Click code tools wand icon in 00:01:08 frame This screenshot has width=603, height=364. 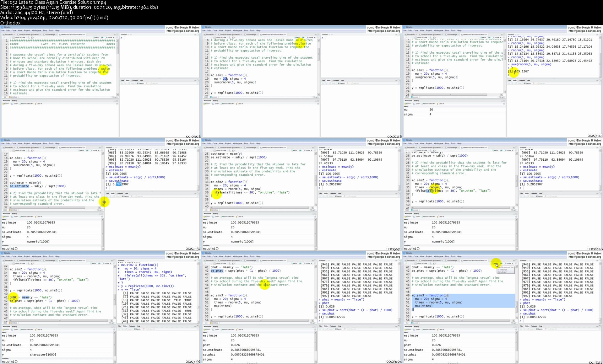pos(32,37)
